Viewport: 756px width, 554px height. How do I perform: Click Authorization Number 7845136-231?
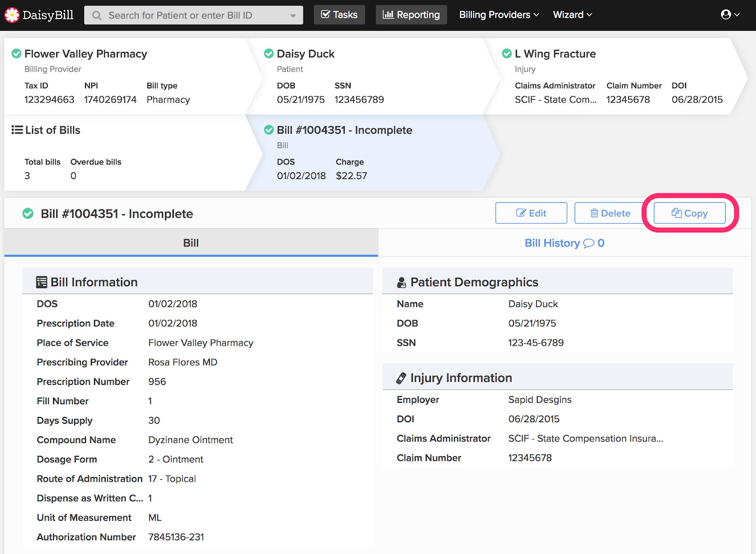point(176,537)
